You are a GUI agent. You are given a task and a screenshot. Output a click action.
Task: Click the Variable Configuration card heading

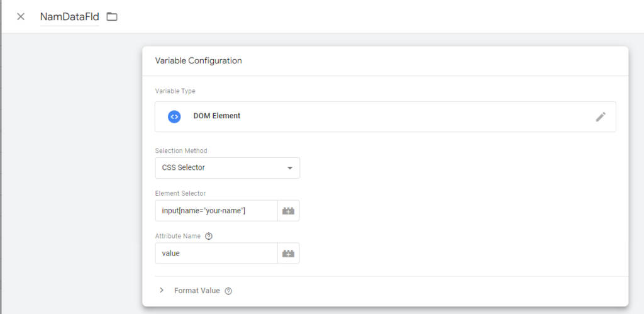click(198, 61)
